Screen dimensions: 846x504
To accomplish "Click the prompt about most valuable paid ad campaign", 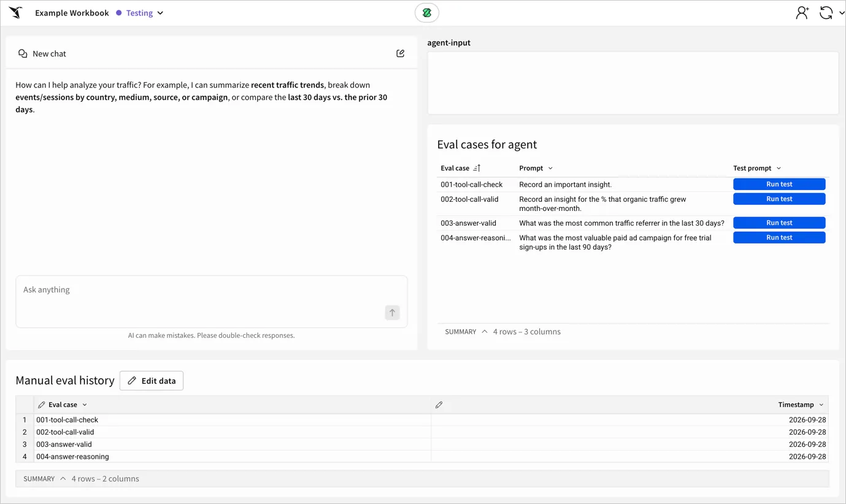I will click(x=615, y=242).
